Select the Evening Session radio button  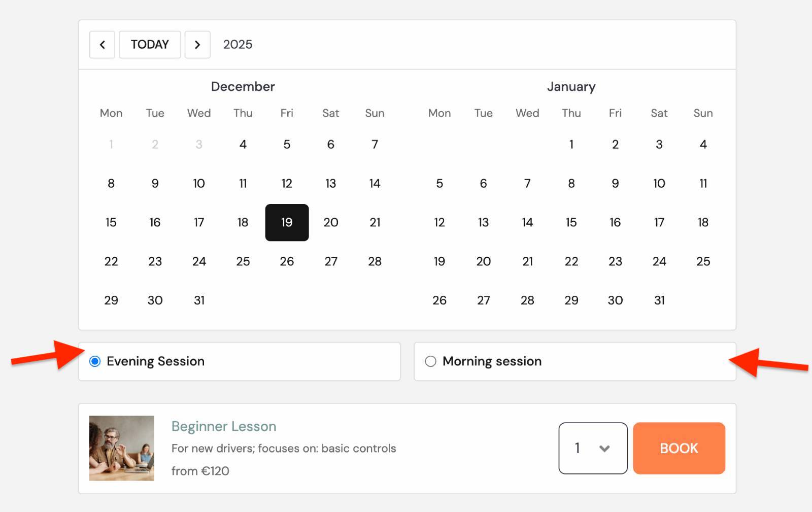[95, 361]
